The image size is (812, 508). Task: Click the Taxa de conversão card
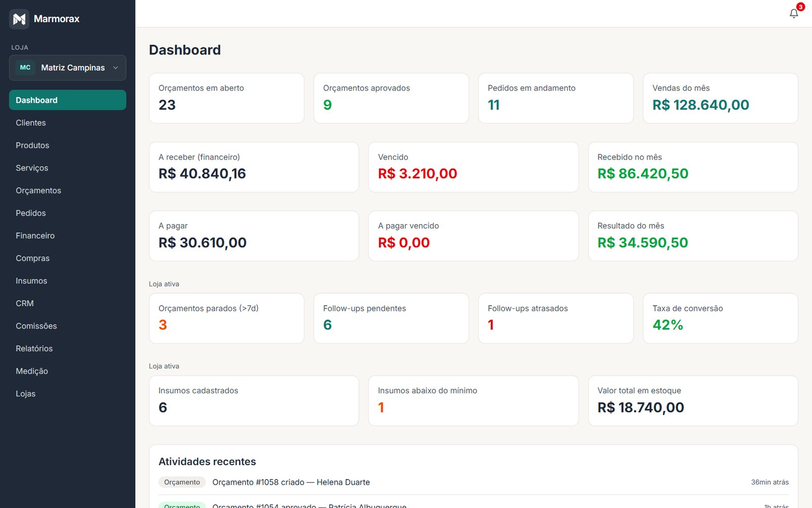coord(721,318)
